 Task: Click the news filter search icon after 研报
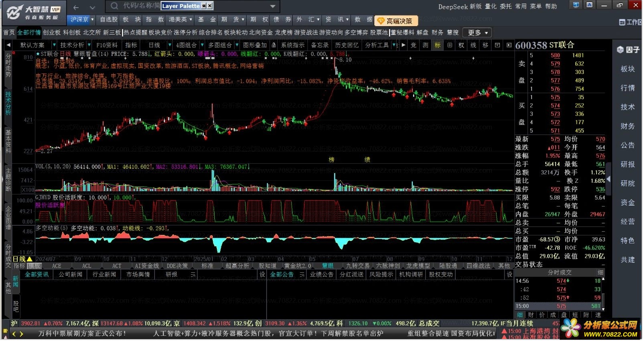point(193,275)
